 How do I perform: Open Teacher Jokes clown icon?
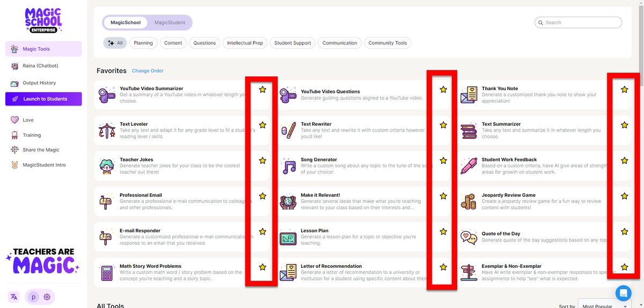pyautogui.click(x=107, y=166)
